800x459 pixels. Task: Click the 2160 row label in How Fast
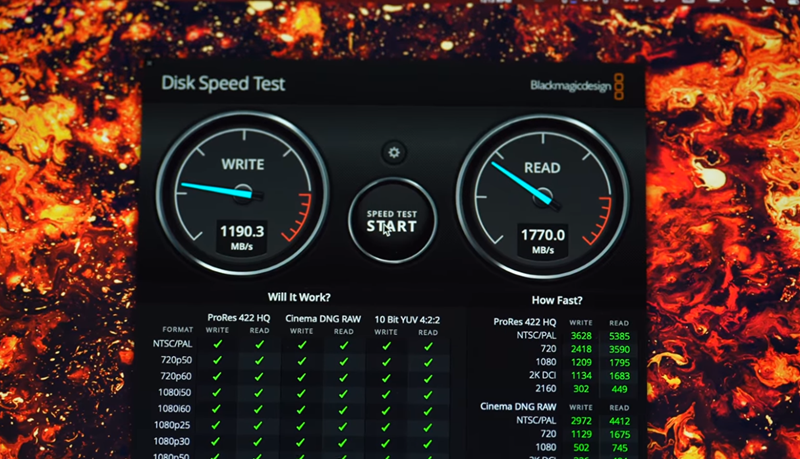tap(545, 389)
